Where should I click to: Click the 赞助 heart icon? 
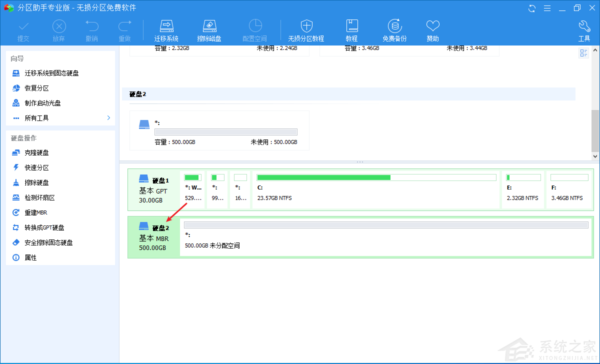click(x=433, y=30)
